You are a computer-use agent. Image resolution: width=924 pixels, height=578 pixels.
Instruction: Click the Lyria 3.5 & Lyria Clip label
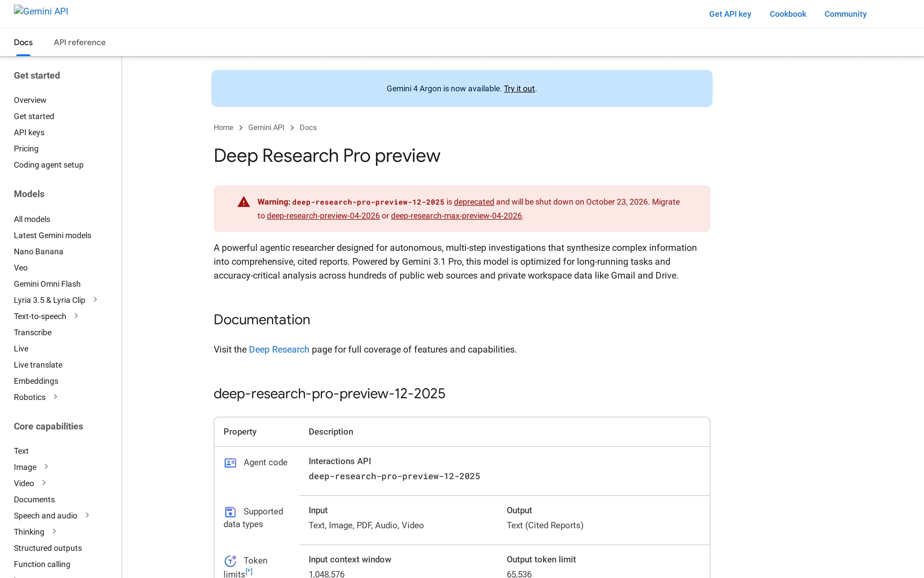(50, 300)
